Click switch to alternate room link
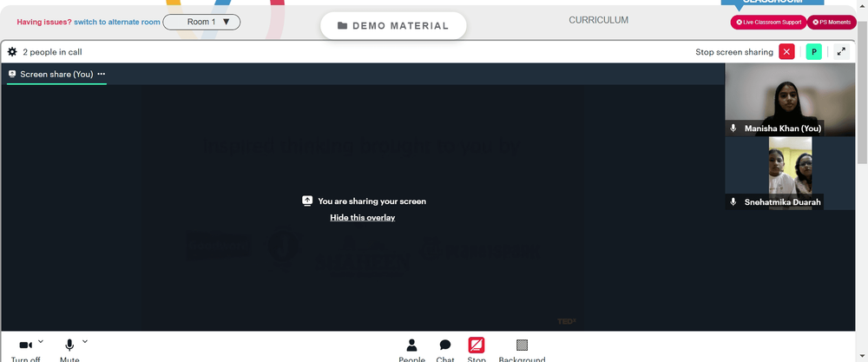This screenshot has width=868, height=362. tap(117, 23)
